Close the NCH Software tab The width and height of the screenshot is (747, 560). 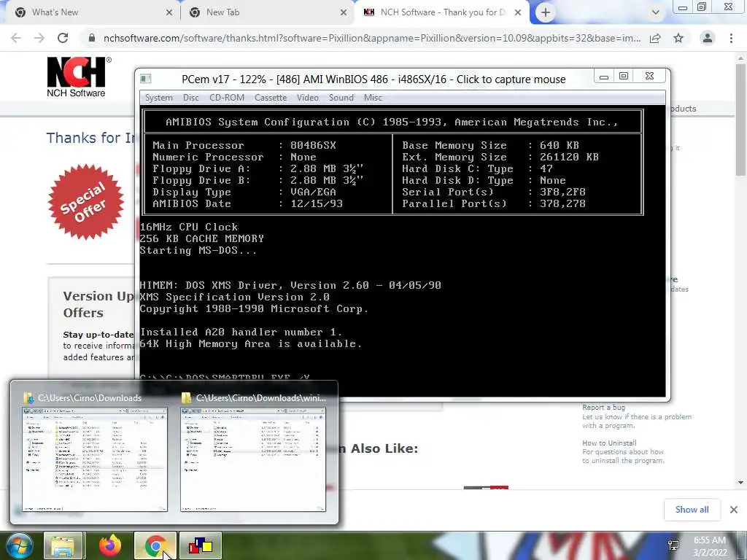pos(518,13)
